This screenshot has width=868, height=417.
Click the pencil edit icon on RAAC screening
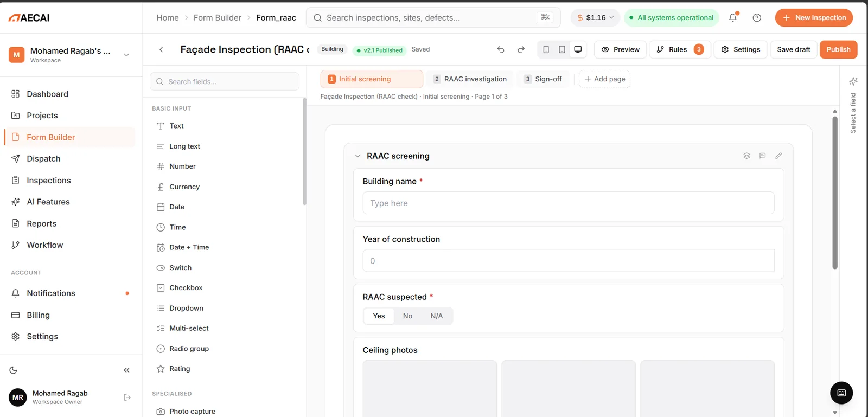(778, 156)
